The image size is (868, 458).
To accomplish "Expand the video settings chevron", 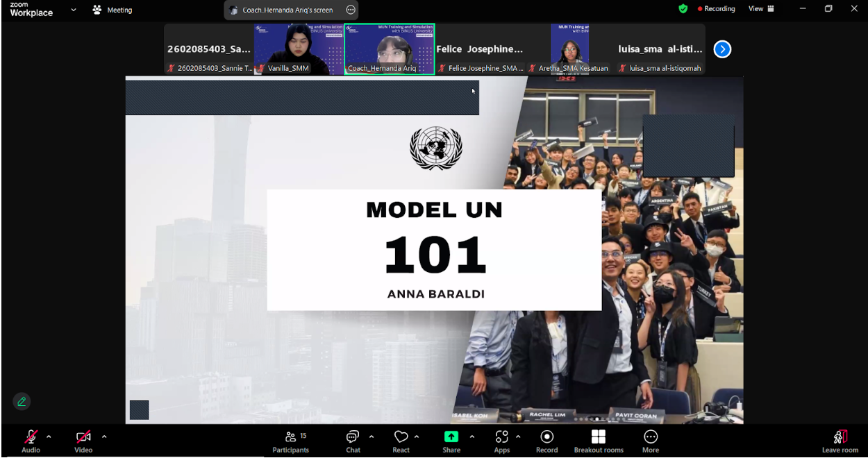I will [104, 436].
